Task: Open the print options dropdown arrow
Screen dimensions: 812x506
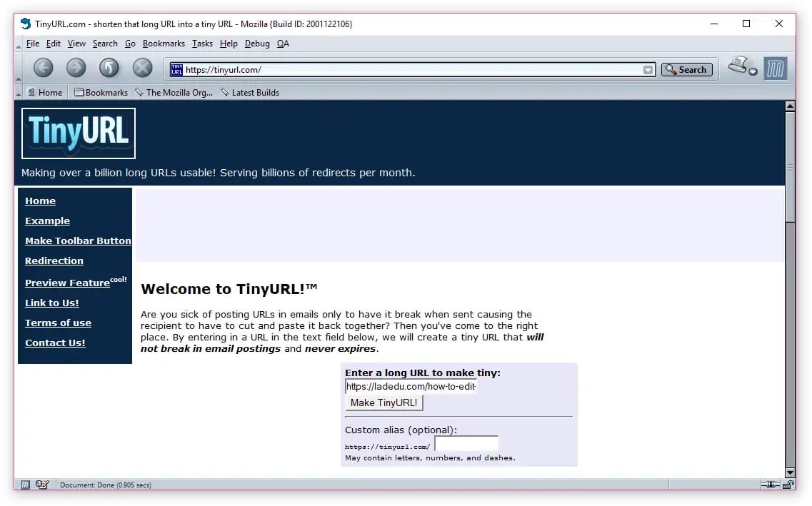Action: [x=753, y=72]
